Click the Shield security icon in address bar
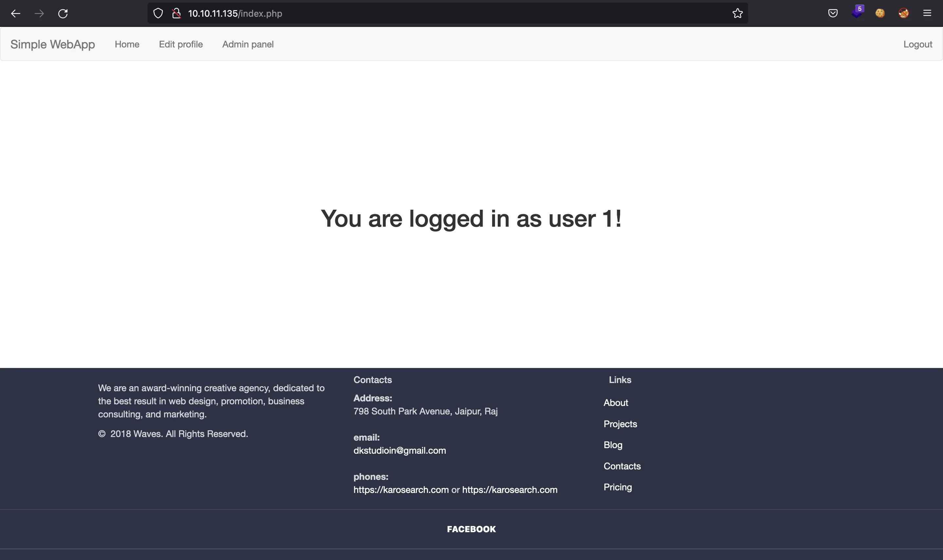 pos(158,13)
